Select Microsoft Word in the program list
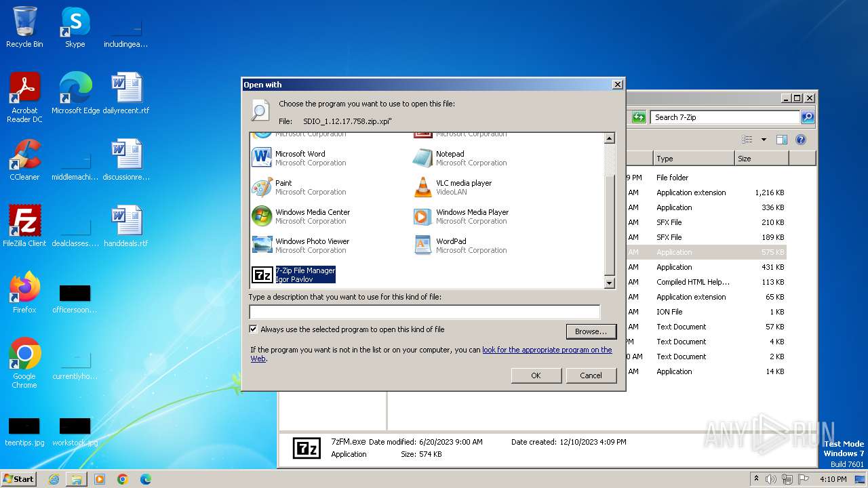 [x=299, y=158]
